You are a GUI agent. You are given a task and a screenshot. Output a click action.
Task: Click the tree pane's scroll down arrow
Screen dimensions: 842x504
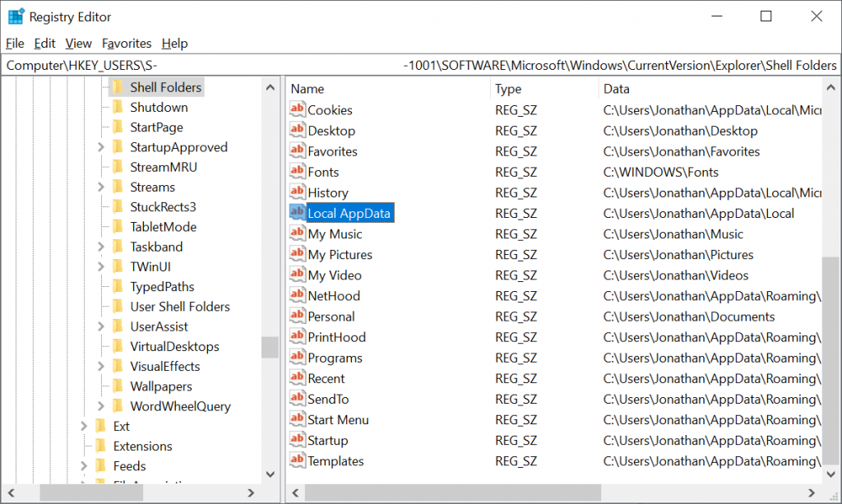[x=270, y=474]
